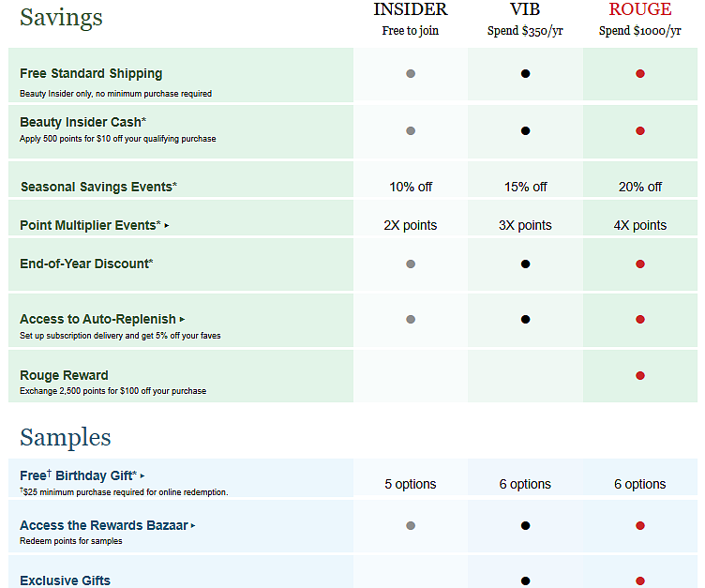Click the Insider gray dot for Auto-Replenish
This screenshot has width=705, height=588.
[411, 320]
